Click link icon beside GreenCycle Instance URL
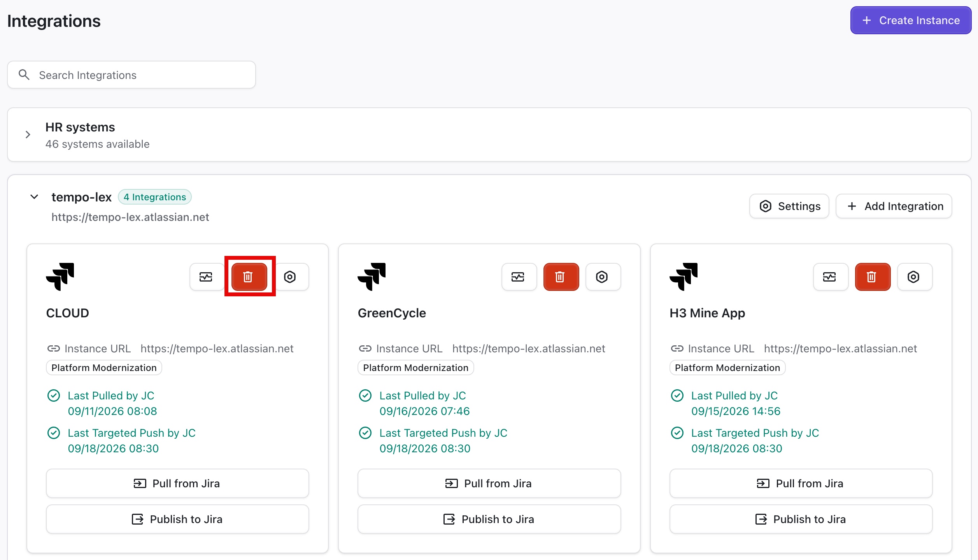978x560 pixels. click(x=365, y=348)
